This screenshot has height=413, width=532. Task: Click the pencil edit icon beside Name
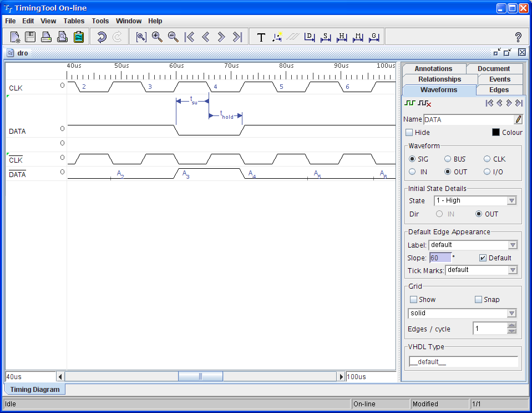pyautogui.click(x=518, y=119)
